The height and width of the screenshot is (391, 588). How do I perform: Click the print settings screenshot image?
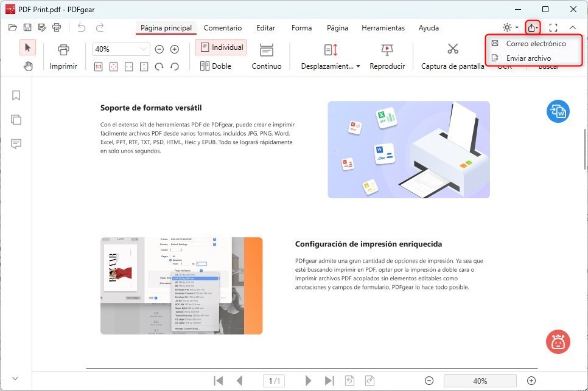pos(181,286)
